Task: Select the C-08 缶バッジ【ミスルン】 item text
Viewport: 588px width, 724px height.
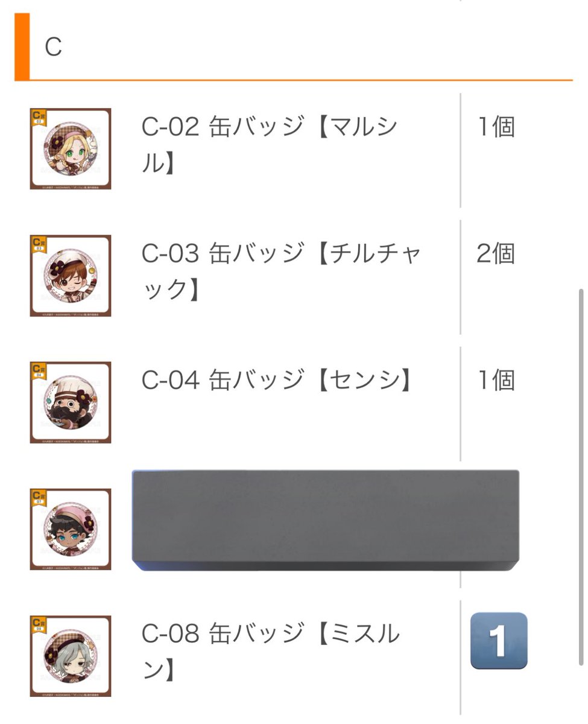Action: click(271, 652)
